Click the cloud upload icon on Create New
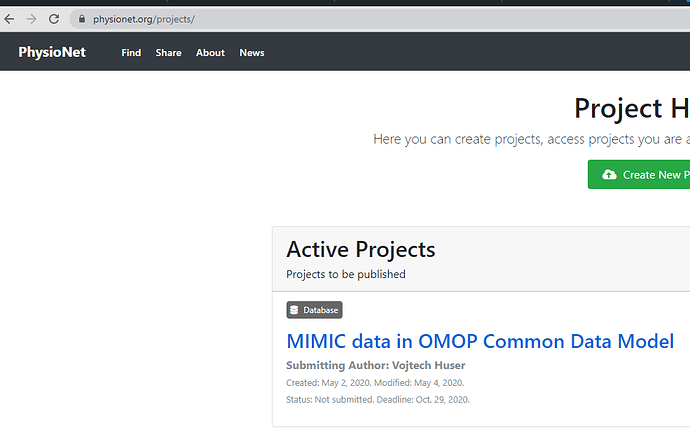Screen dimensions: 690x444 click(609, 175)
